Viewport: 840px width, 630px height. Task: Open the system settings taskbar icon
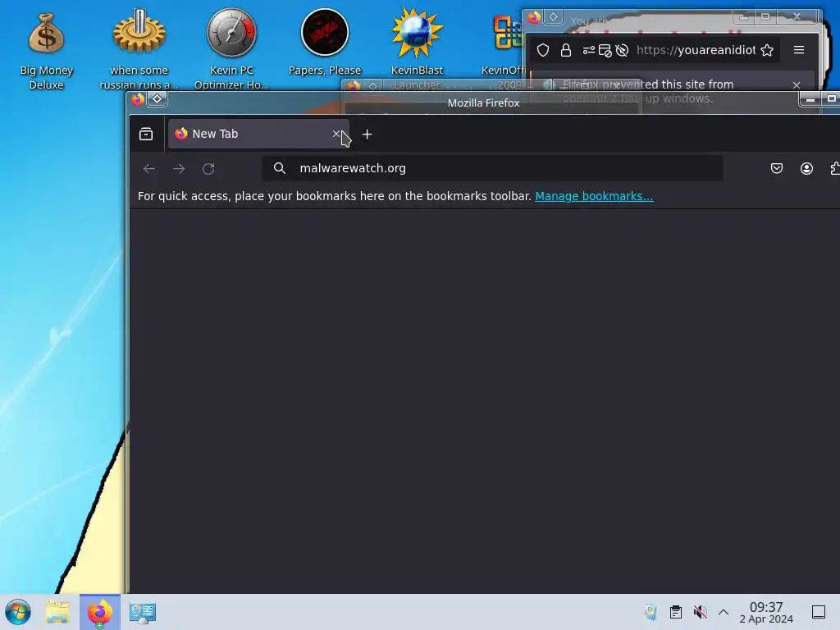click(142, 612)
